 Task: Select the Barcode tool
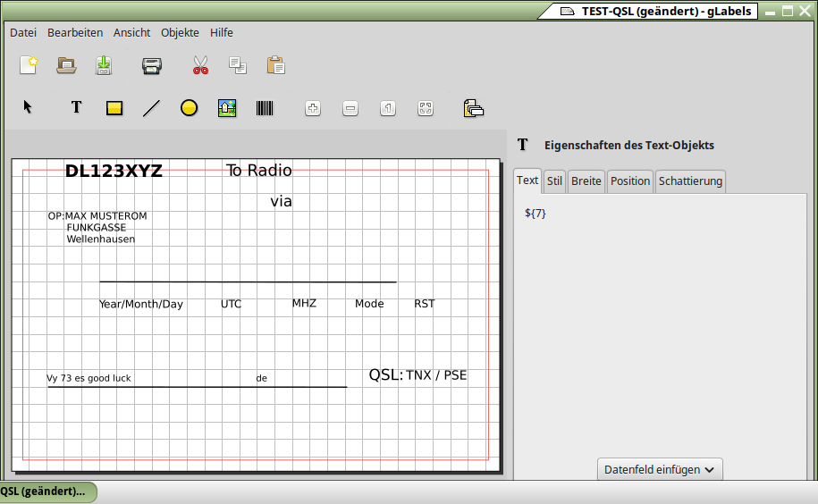point(266,108)
